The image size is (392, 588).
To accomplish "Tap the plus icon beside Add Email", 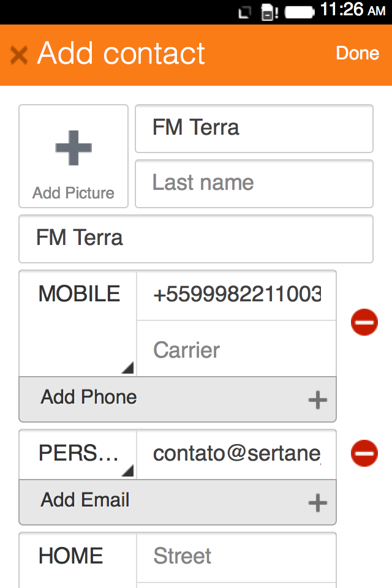I will (x=317, y=503).
